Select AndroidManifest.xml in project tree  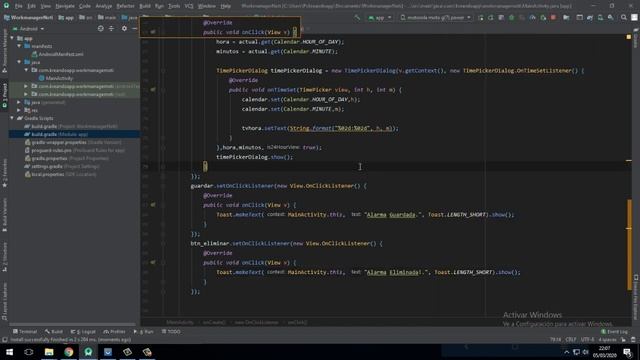pos(58,54)
